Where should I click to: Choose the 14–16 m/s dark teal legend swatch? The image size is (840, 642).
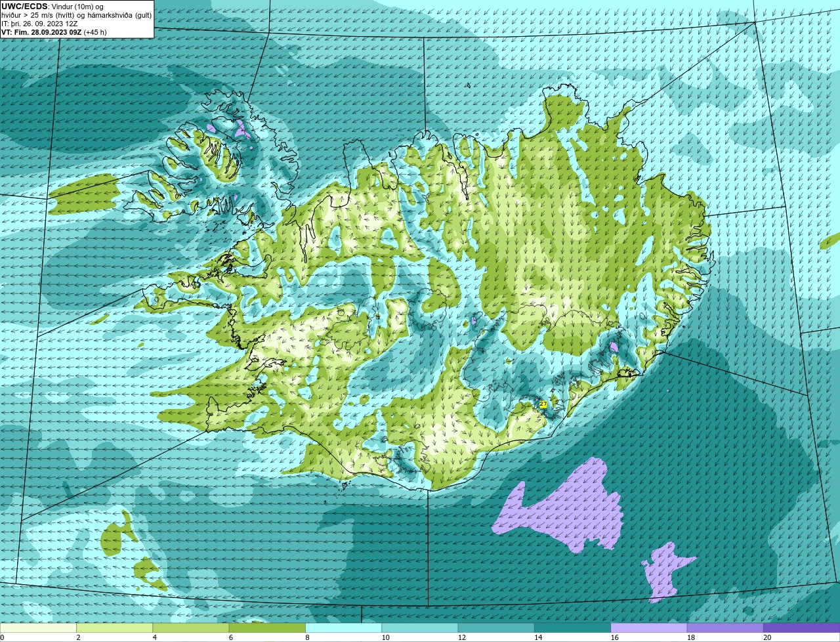pyautogui.click(x=572, y=628)
